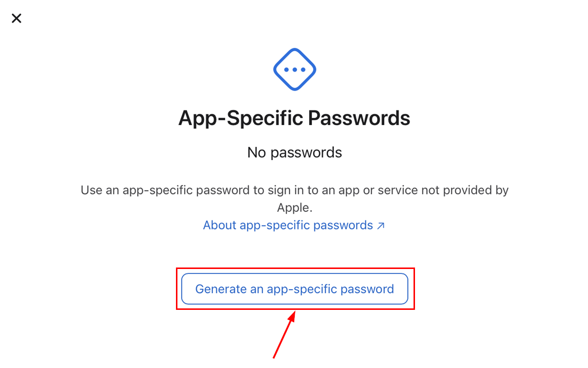Close the App-Specific Passwords dialog
The width and height of the screenshot is (588, 368).
click(17, 19)
